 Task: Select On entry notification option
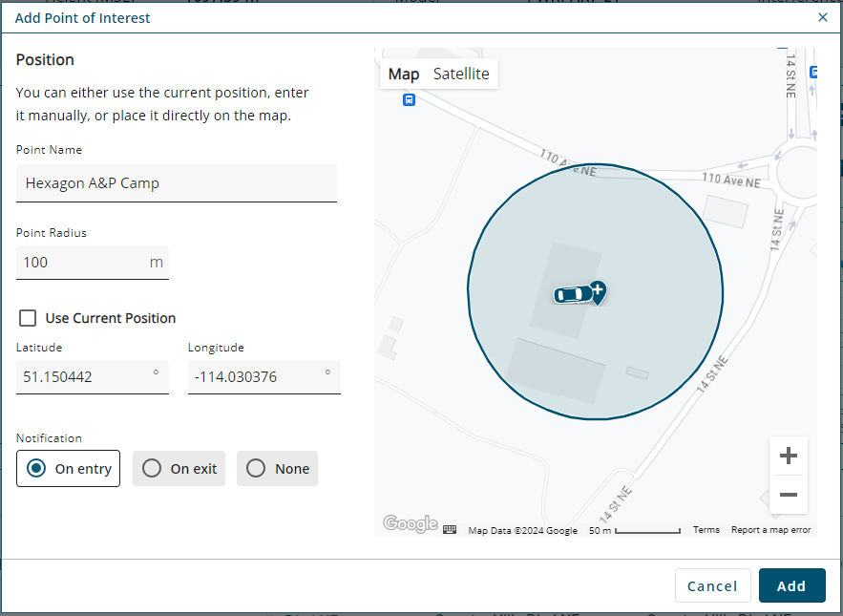tap(69, 469)
